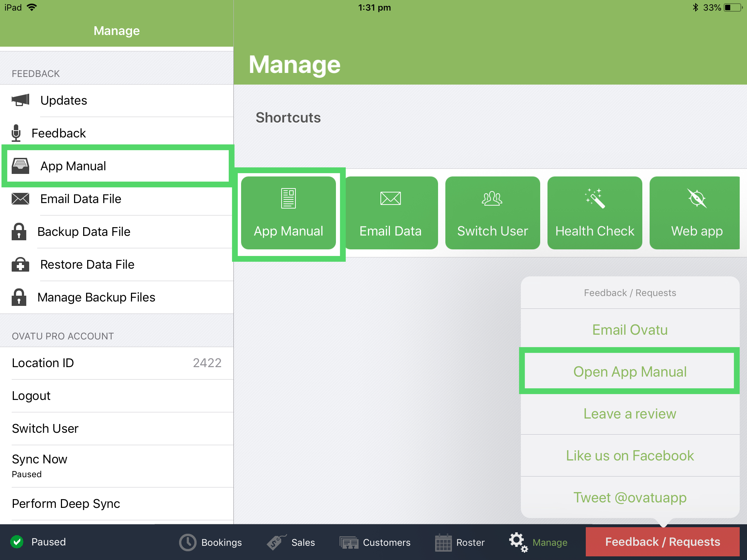Image resolution: width=747 pixels, height=560 pixels.
Task: Click the Sales price tag icon
Action: [x=276, y=542]
